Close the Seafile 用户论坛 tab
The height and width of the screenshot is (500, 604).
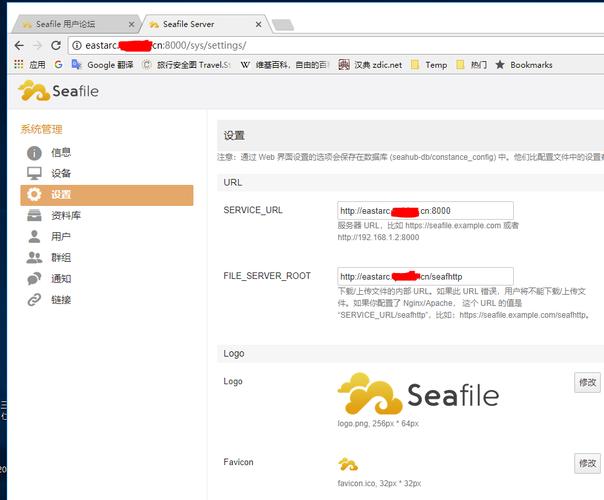coord(131,25)
